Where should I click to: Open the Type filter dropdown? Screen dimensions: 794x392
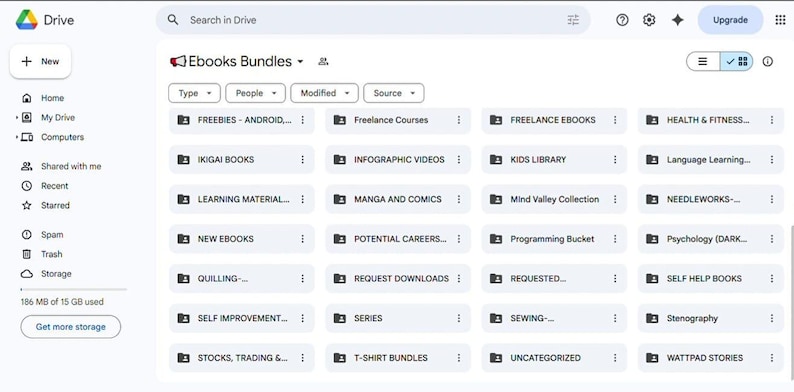pyautogui.click(x=194, y=93)
